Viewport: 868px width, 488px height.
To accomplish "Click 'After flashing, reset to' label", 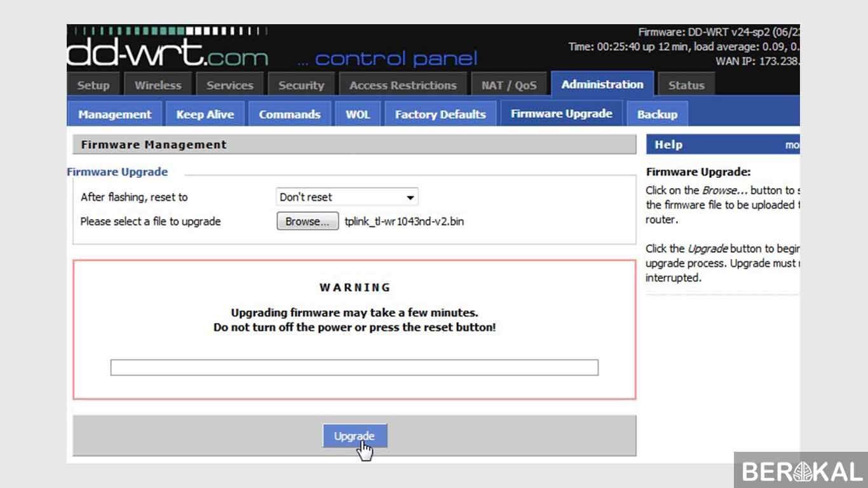I will (134, 197).
